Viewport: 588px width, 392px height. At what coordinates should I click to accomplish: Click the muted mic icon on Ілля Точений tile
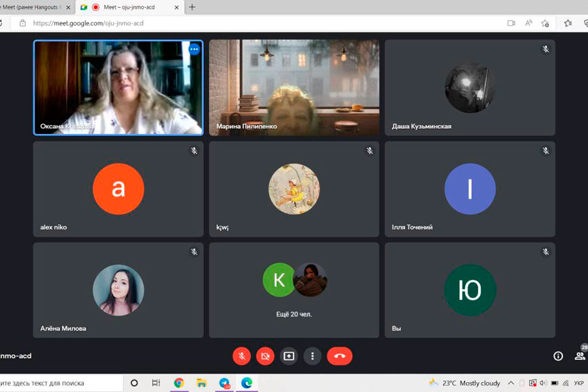pos(546,150)
